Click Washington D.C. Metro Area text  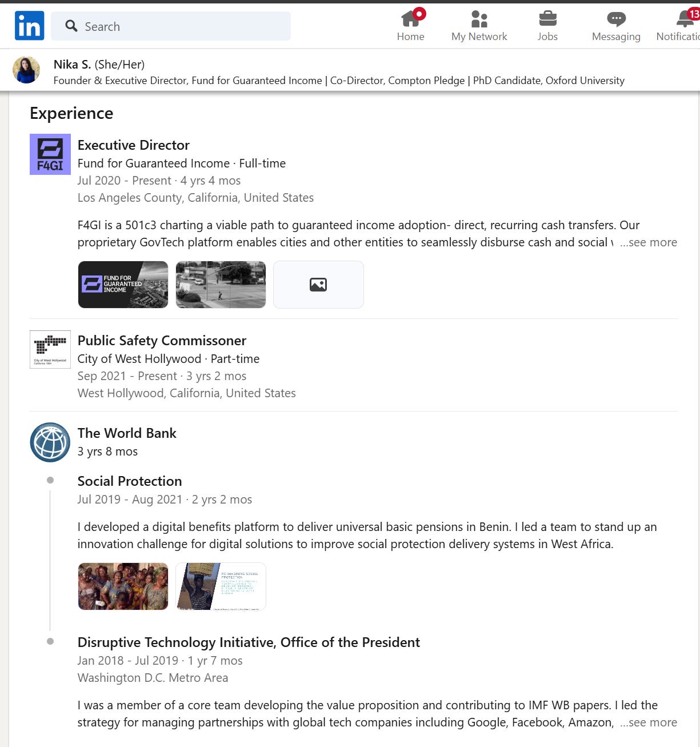click(x=153, y=678)
